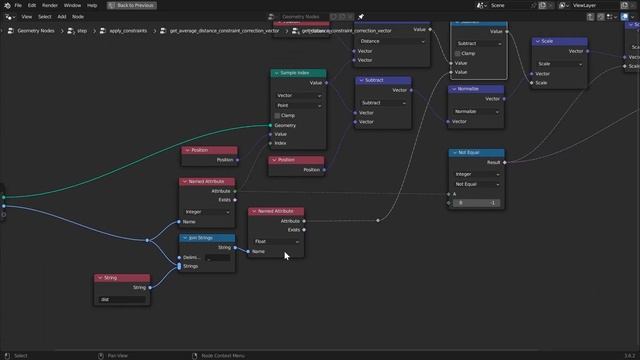
Task: Open the Help menu
Action: click(92, 5)
